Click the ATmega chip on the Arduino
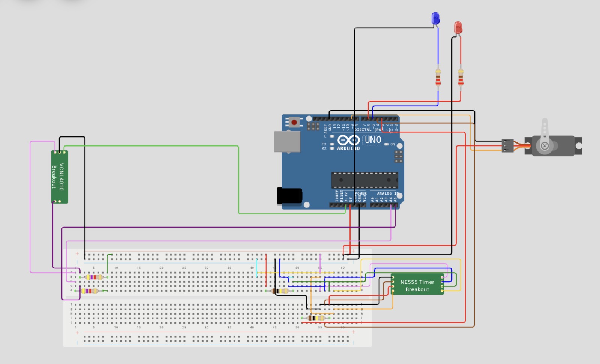This screenshot has height=364, width=600. point(364,180)
